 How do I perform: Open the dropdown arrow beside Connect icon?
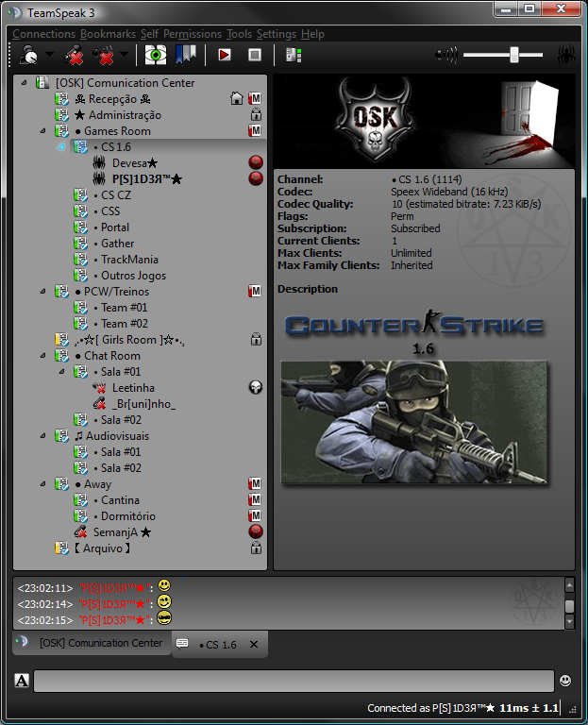point(49,55)
